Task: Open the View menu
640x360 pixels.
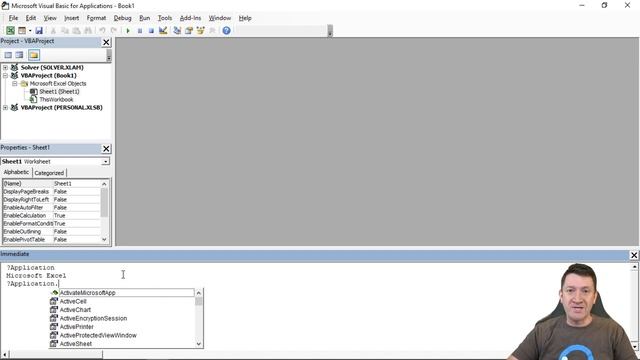Action: [x=50, y=18]
